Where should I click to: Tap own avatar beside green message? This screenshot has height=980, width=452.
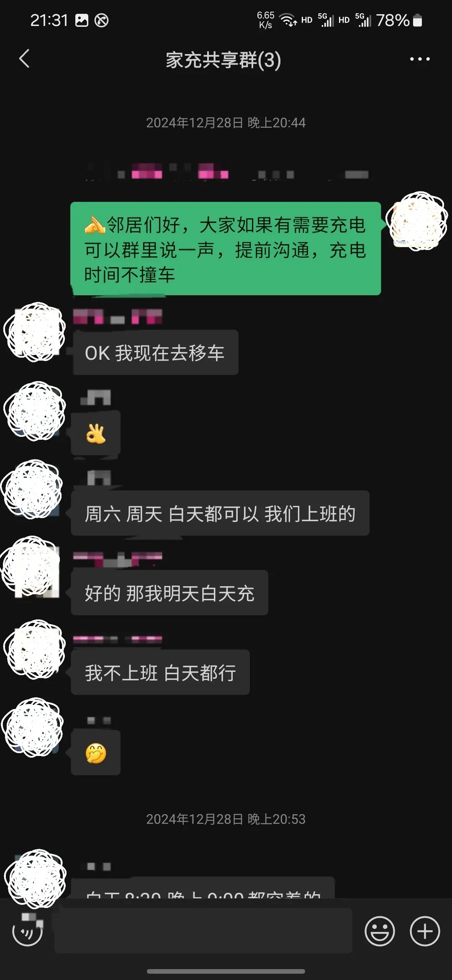tap(416, 221)
